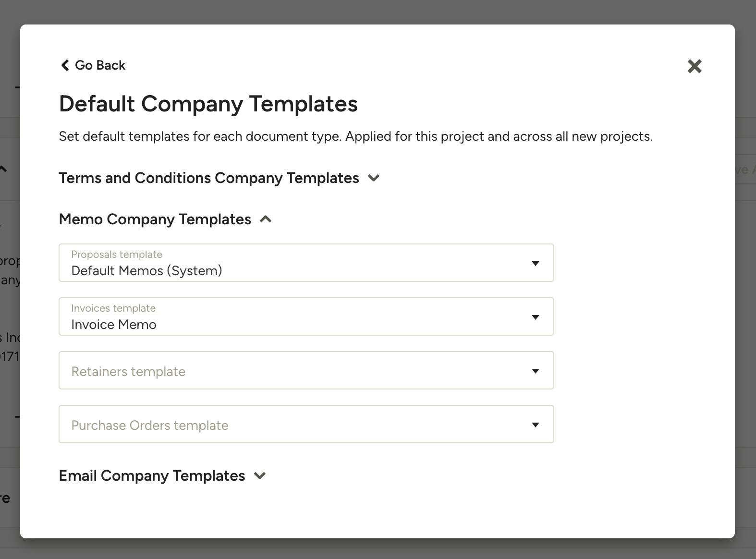Open the Invoices template dropdown arrow
Screen dimensions: 756x559
[536, 317]
